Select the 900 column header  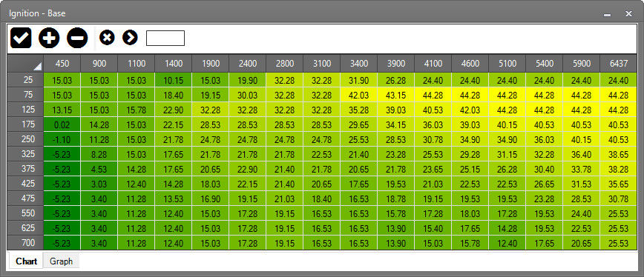pos(99,64)
